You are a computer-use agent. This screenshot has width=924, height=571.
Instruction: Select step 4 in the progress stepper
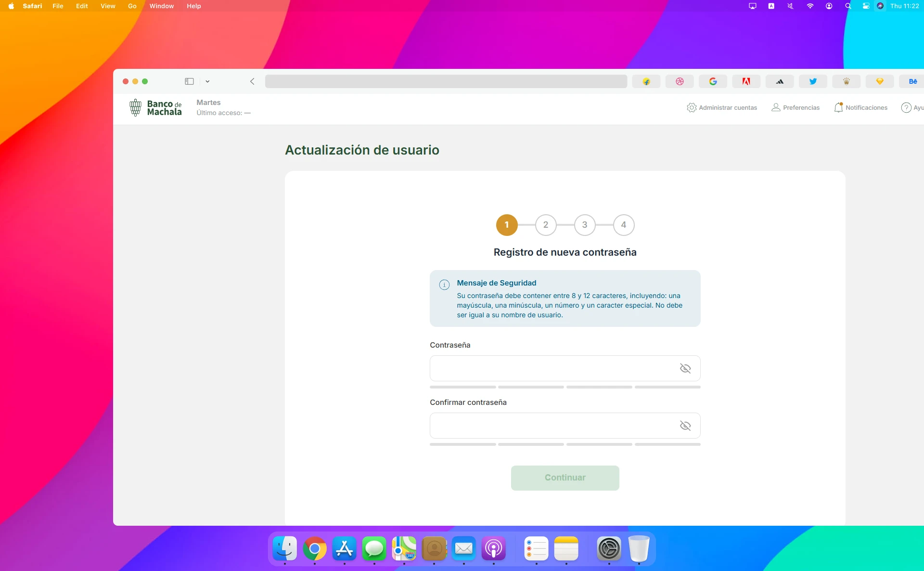click(x=624, y=225)
